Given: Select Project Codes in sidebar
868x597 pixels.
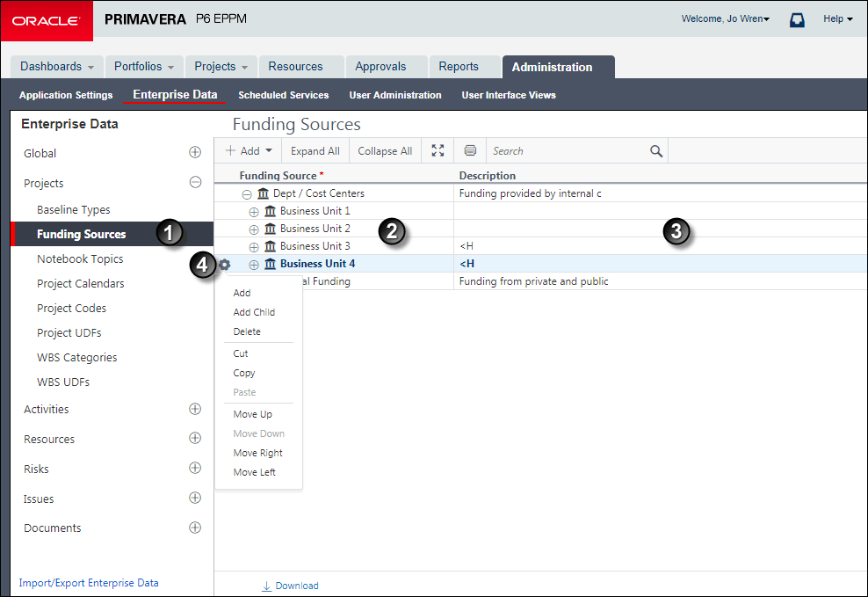Looking at the screenshot, I should point(71,309).
